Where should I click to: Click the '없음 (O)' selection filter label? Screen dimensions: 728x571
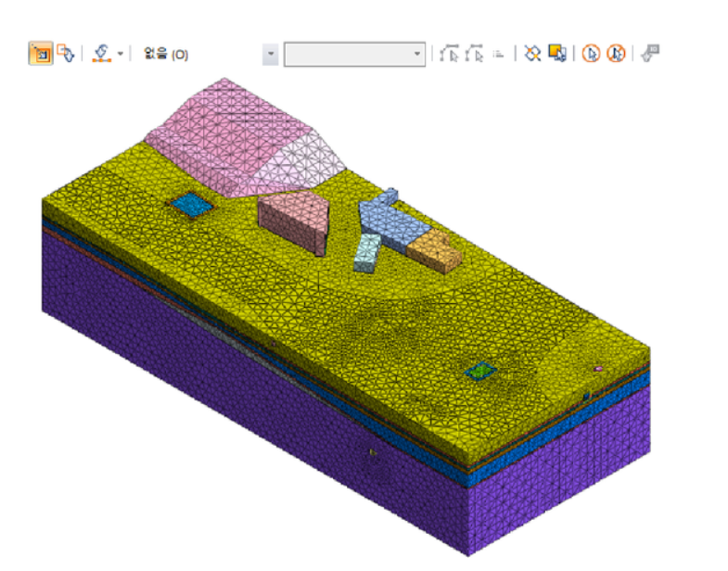point(166,54)
